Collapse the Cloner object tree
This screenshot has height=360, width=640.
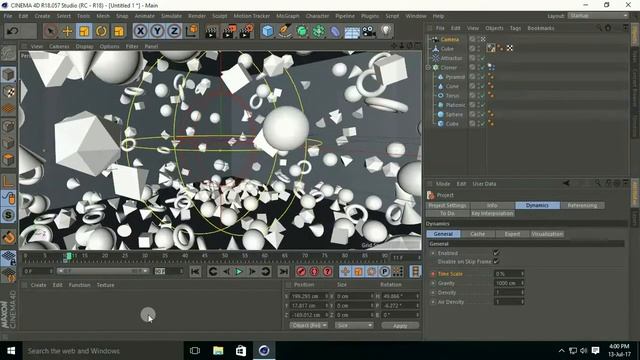click(x=429, y=67)
